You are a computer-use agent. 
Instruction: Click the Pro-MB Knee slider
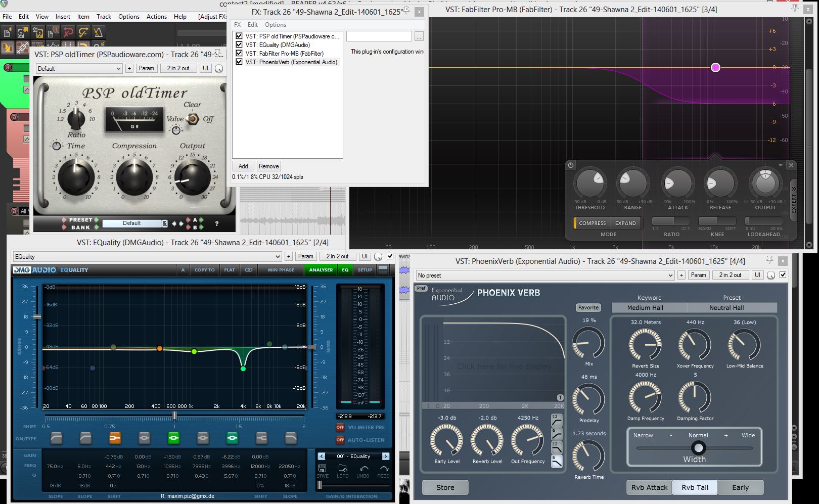click(717, 221)
